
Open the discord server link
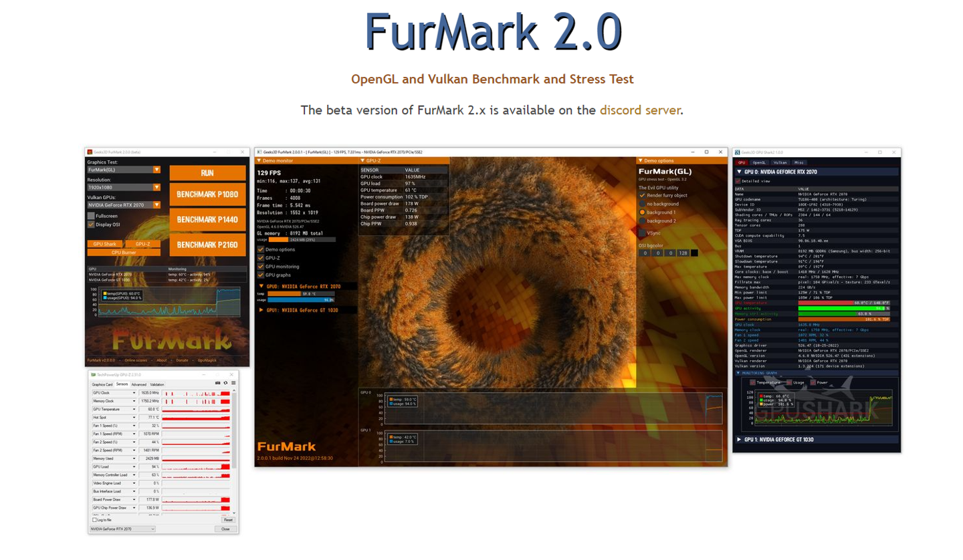click(x=639, y=111)
